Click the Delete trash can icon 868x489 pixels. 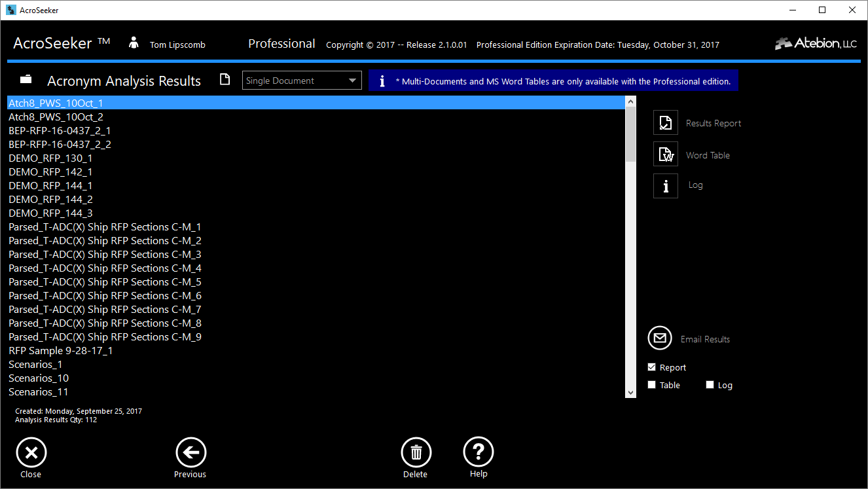point(416,452)
